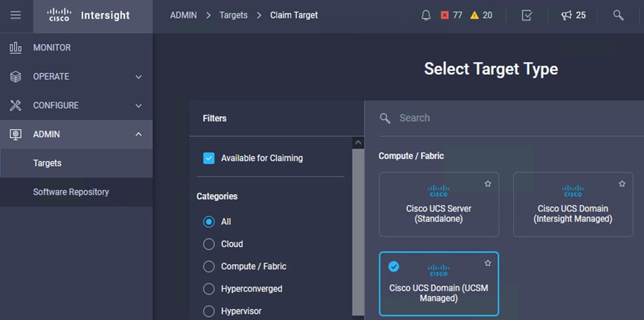Select the Cloud category radio button
The width and height of the screenshot is (644, 320).
coord(209,244)
